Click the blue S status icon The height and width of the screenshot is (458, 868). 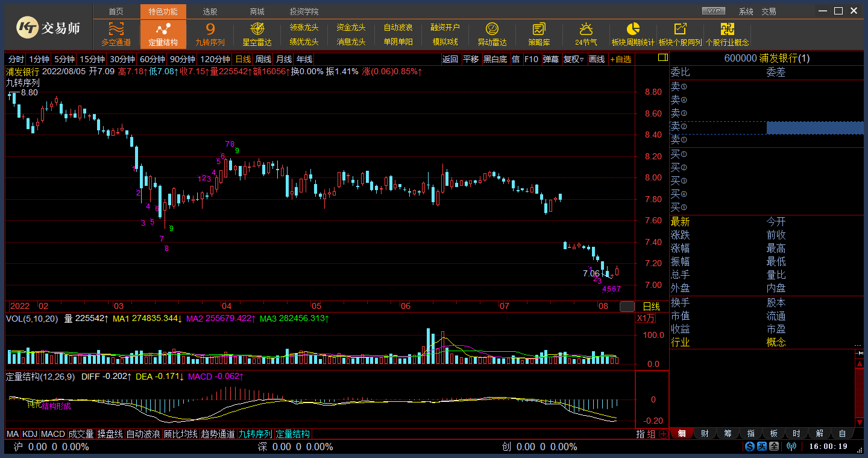749,447
